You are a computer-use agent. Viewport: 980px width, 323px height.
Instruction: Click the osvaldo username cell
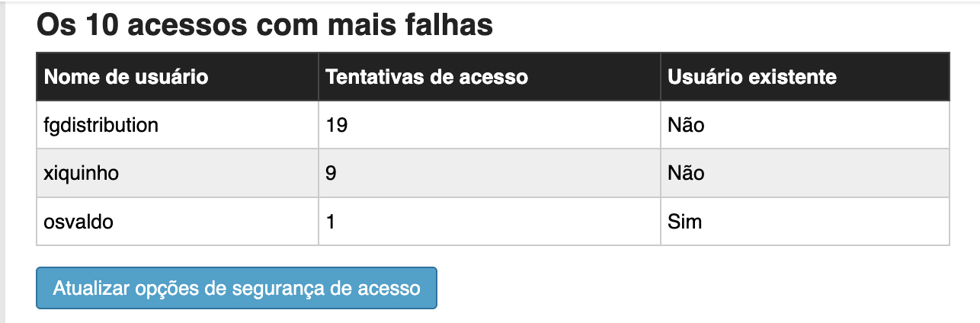pyautogui.click(x=178, y=222)
